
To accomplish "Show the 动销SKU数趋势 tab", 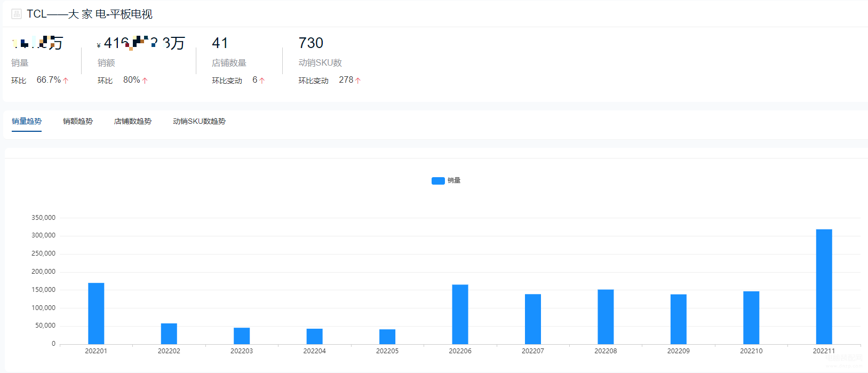I will [199, 121].
